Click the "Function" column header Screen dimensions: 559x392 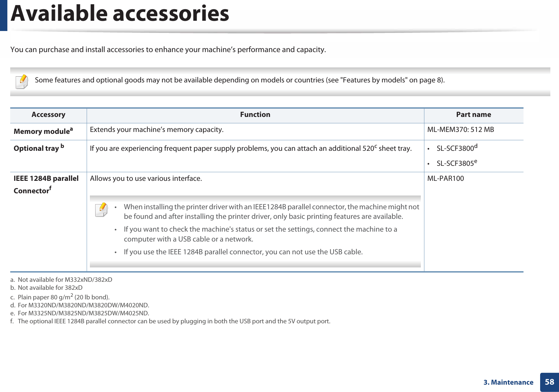click(255, 115)
